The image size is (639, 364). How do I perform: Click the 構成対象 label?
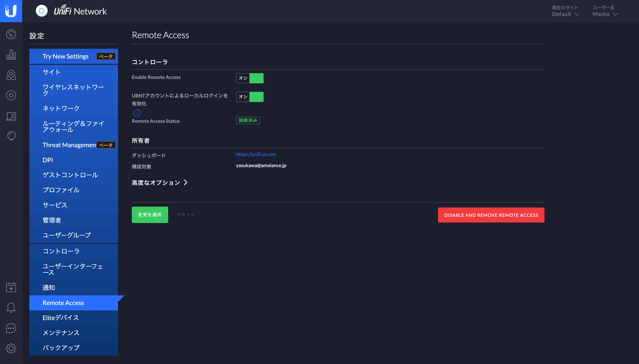pyautogui.click(x=141, y=166)
